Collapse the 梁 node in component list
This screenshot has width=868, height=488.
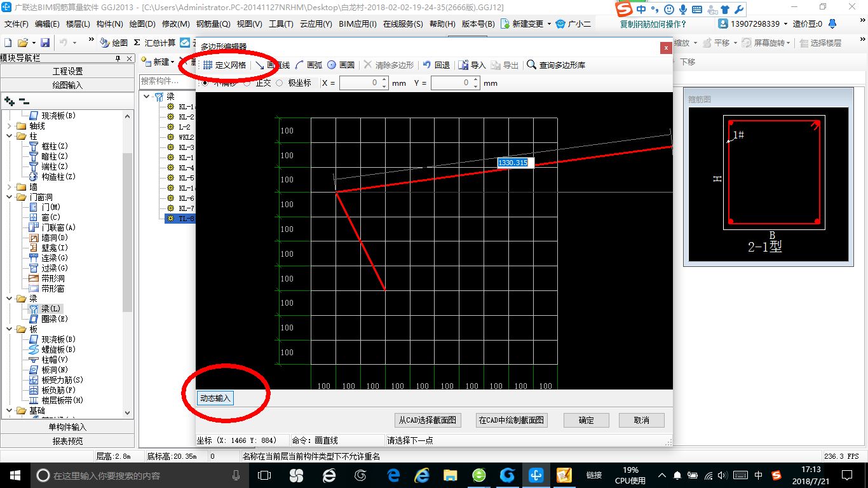pyautogui.click(x=147, y=97)
